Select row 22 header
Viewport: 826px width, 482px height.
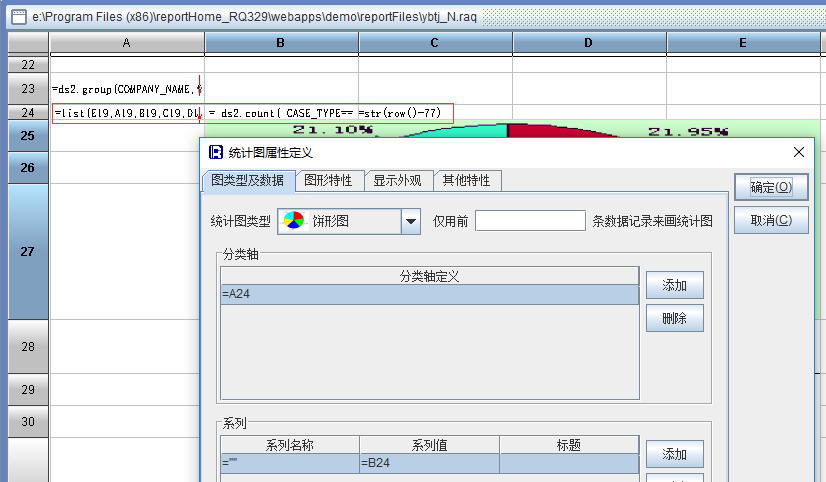[x=28, y=65]
